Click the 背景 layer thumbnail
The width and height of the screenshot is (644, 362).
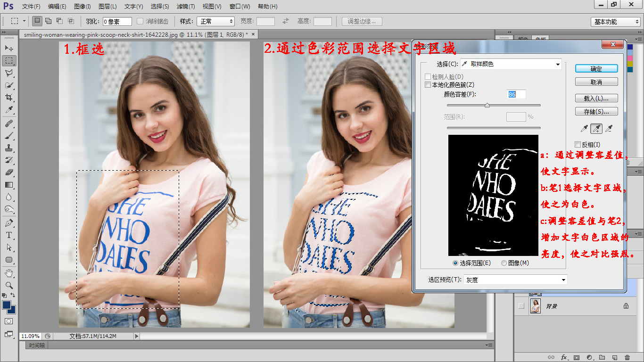click(536, 306)
